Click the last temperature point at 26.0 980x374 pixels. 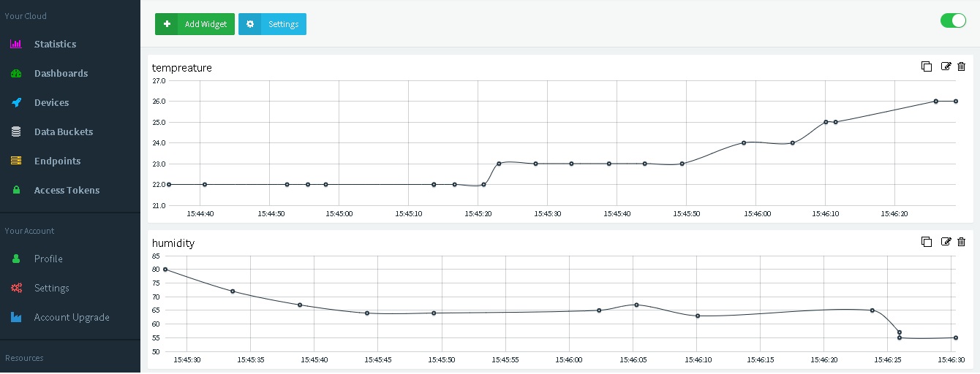[x=956, y=102]
